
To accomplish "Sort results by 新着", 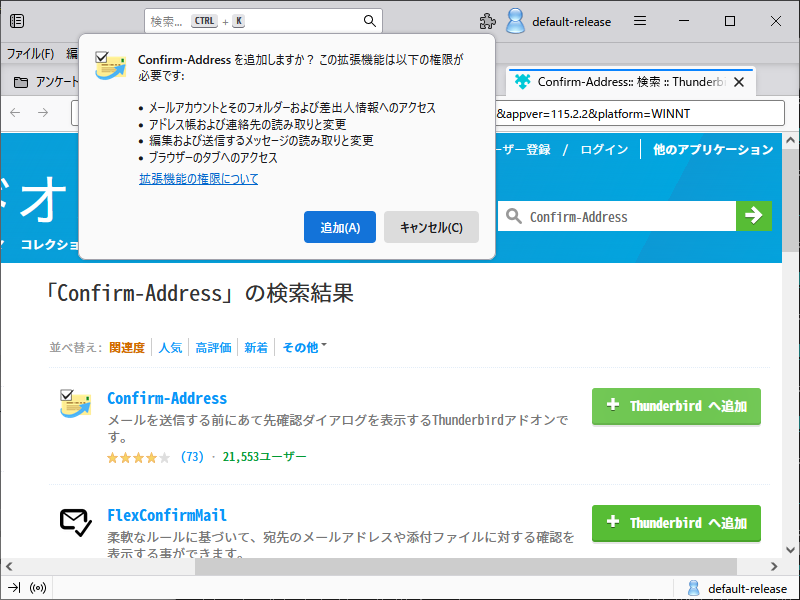I will click(x=256, y=348).
